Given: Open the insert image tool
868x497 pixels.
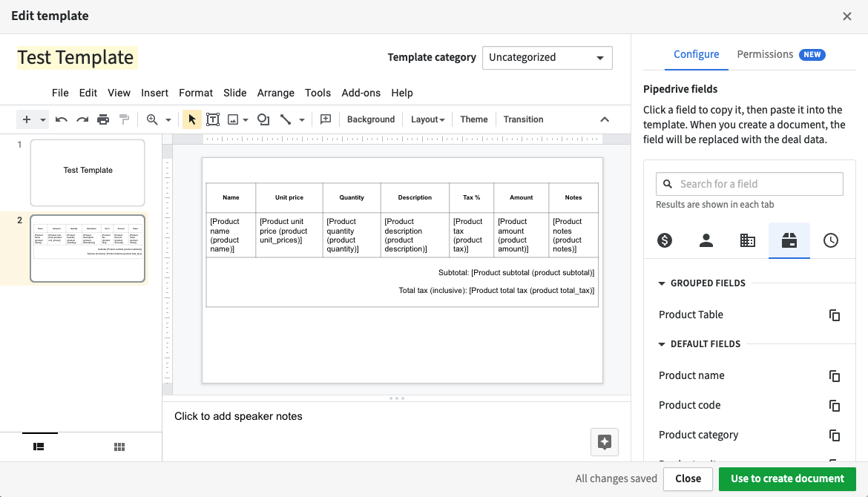Looking at the screenshot, I should click(x=231, y=119).
